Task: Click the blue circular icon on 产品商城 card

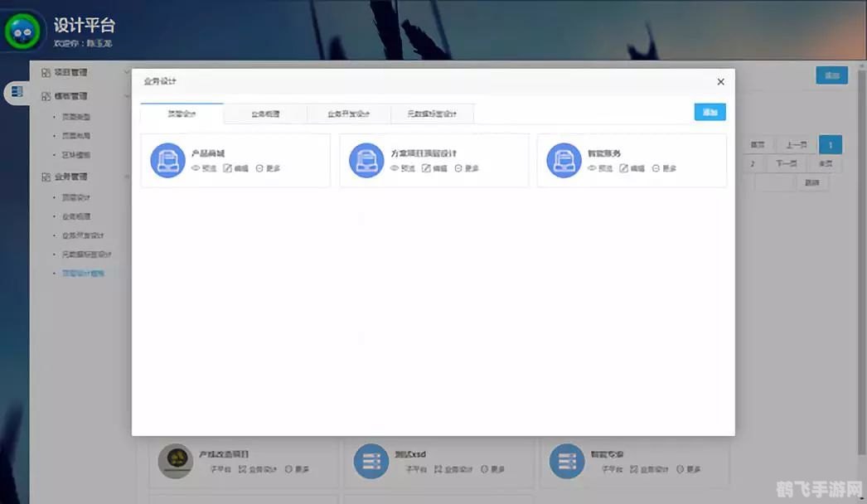Action: (169, 159)
